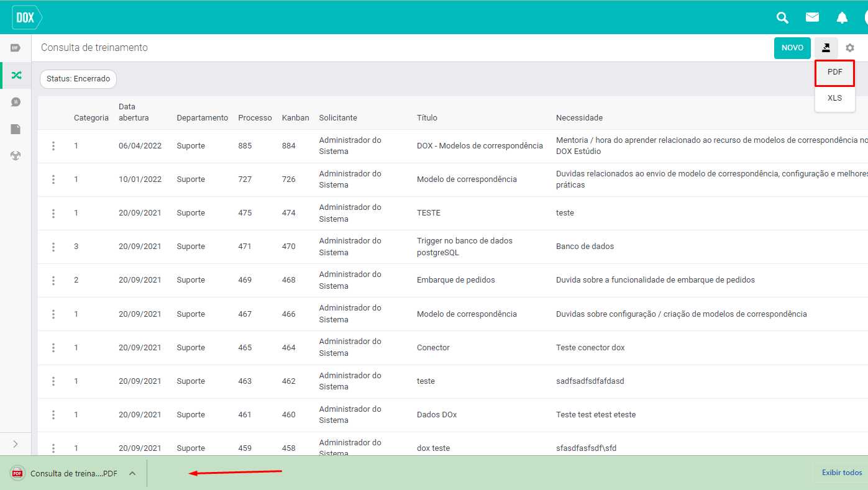The height and width of the screenshot is (490, 868).
Task: Open the documents page icon in sidebar
Action: pyautogui.click(x=16, y=129)
